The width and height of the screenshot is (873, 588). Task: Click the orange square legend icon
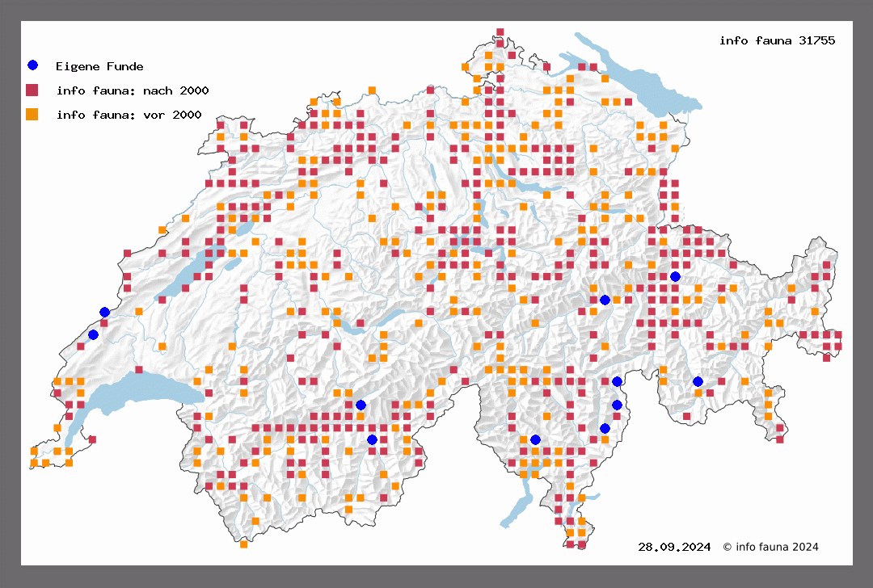(x=32, y=114)
